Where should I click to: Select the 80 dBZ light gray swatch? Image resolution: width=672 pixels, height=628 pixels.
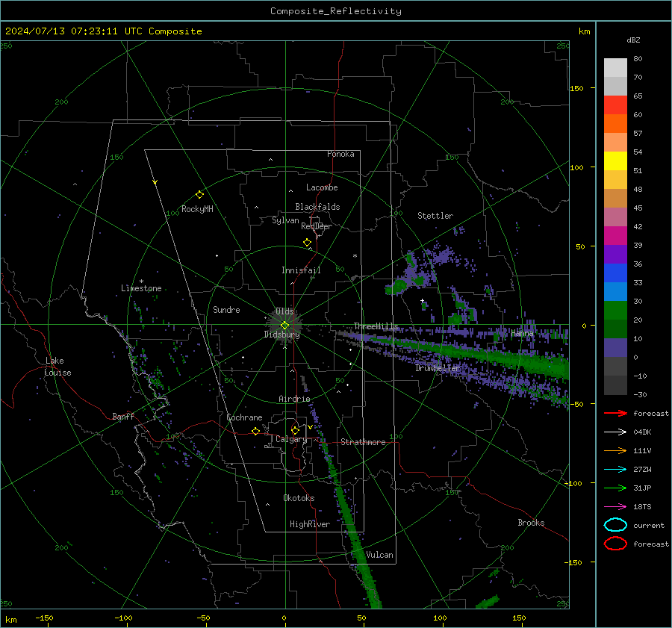pos(615,67)
